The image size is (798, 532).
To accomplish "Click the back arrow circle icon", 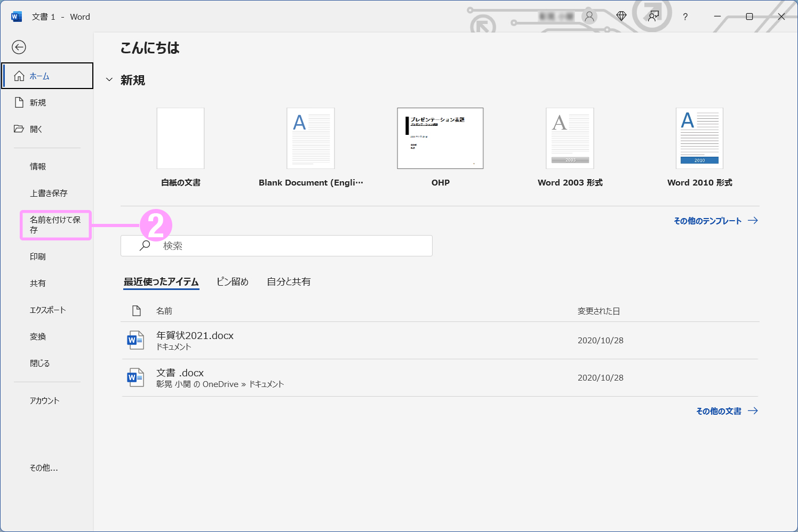I will click(x=19, y=47).
